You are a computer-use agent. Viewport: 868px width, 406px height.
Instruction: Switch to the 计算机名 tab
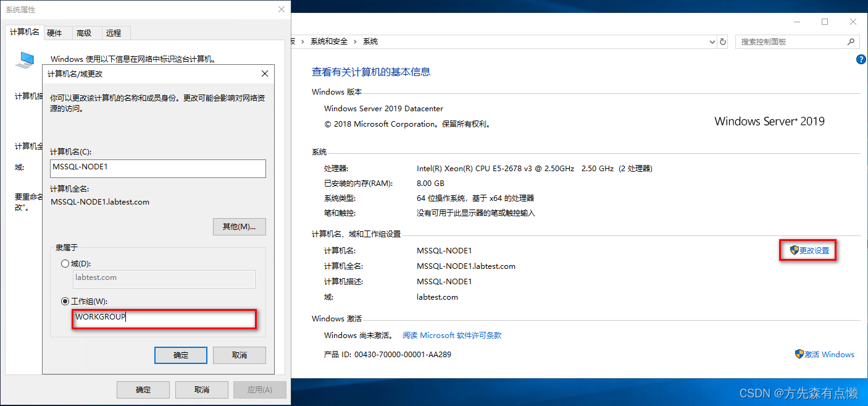tap(25, 32)
